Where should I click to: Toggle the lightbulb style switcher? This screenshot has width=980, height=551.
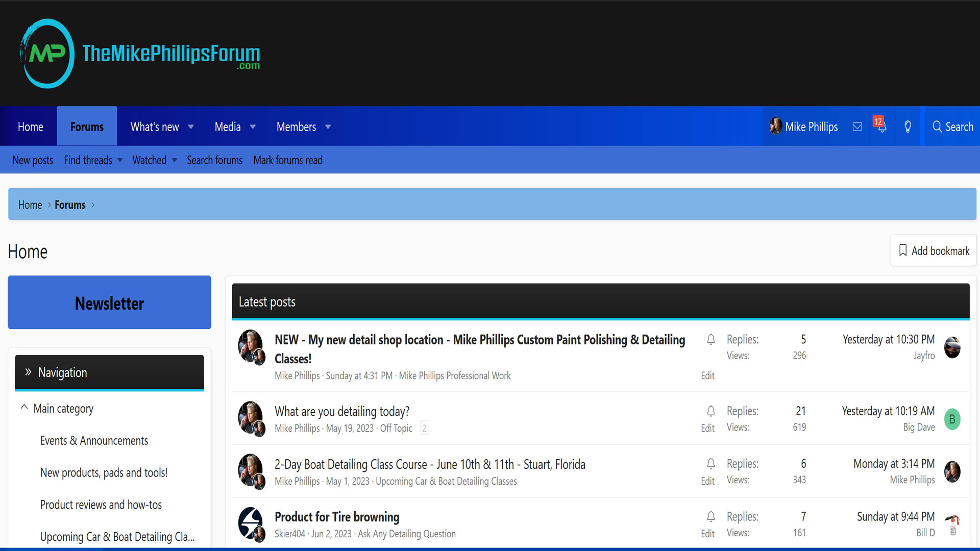click(x=908, y=127)
